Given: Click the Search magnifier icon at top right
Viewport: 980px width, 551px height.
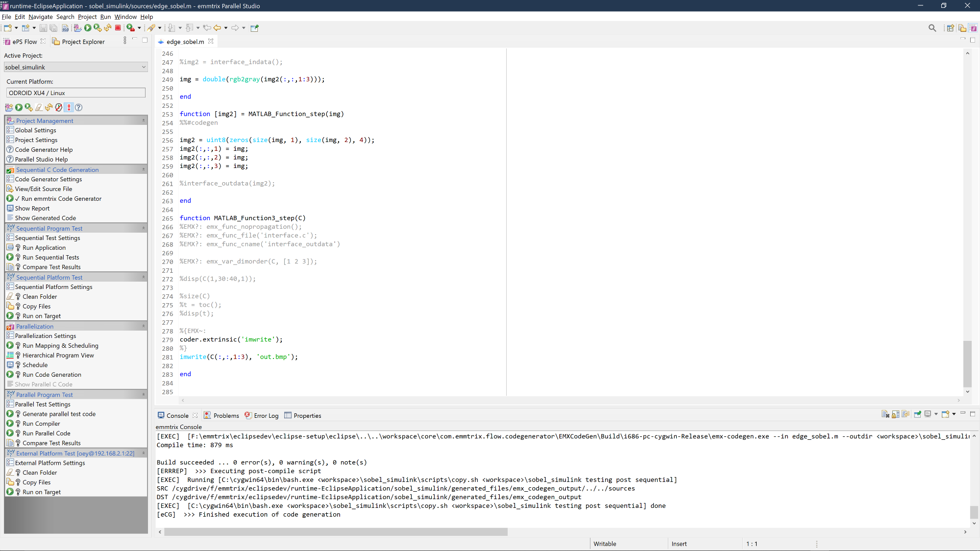Looking at the screenshot, I should [x=932, y=28].
